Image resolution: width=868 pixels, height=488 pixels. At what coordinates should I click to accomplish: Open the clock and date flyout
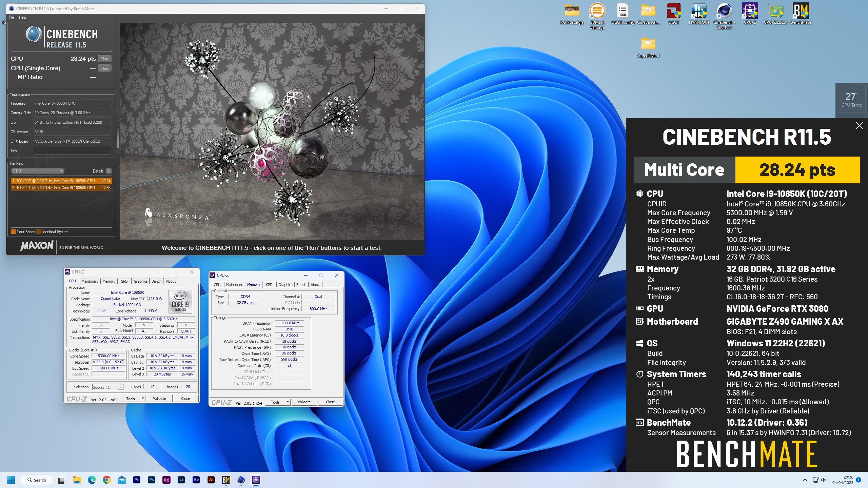tap(843, 480)
